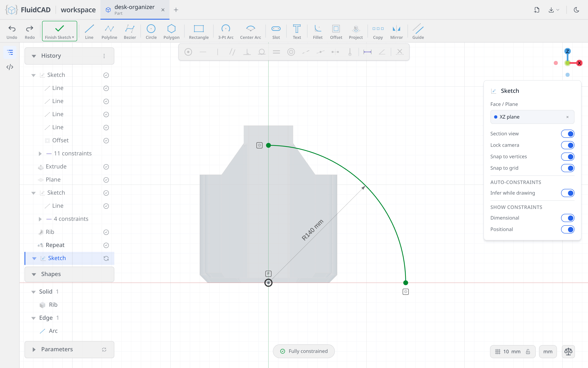The image size is (588, 368).
Task: Disable Infer while drawing toggle
Action: [x=568, y=193]
